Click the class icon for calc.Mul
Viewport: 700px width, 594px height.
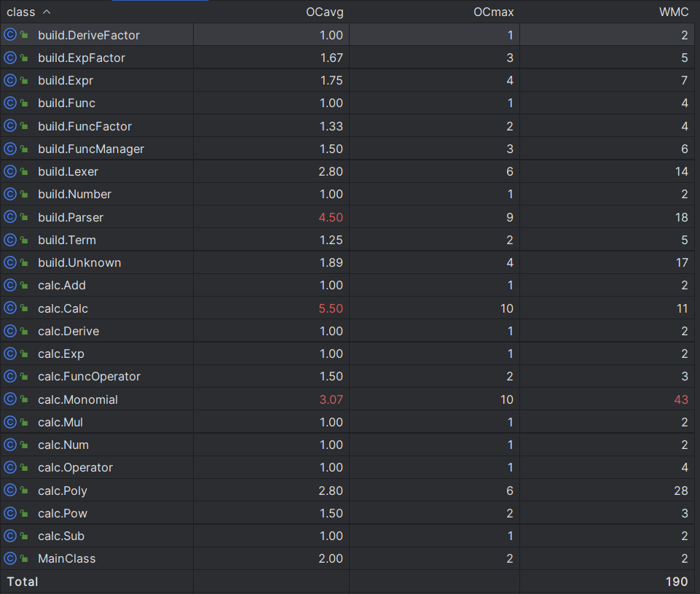click(9, 421)
